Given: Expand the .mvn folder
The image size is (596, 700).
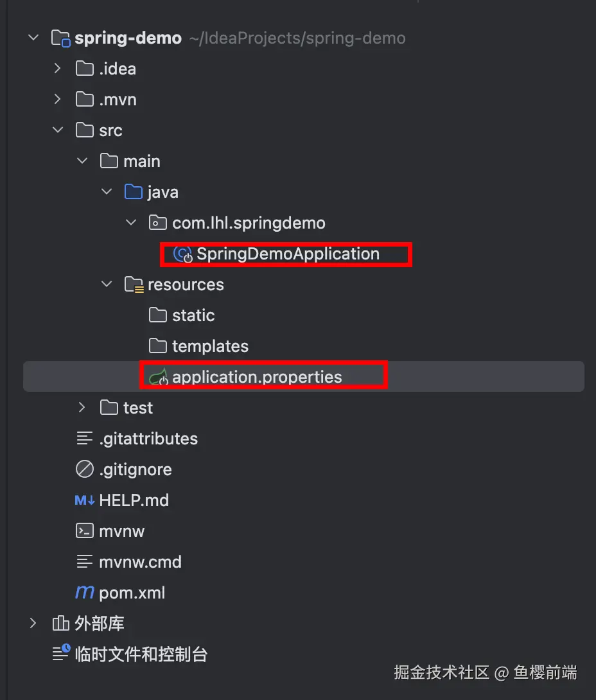Looking at the screenshot, I should pos(58,100).
